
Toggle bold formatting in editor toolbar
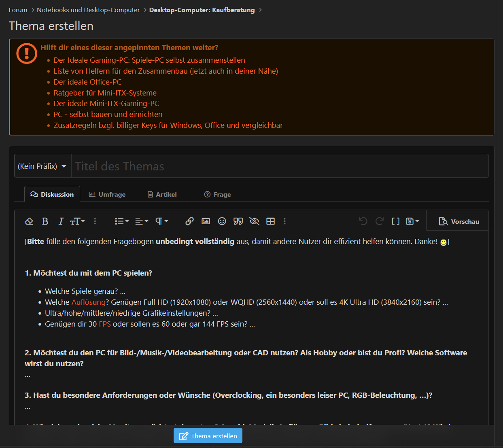(45, 221)
